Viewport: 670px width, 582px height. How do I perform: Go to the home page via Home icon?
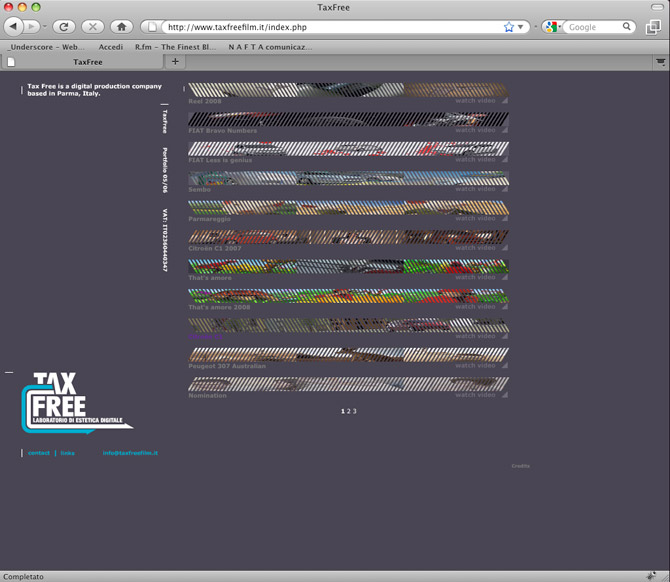point(121,27)
